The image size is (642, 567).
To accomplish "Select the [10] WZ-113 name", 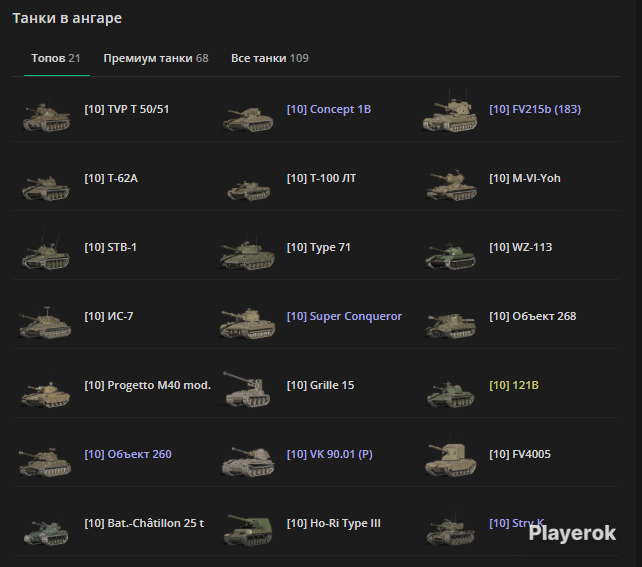I will pyautogui.click(x=520, y=247).
